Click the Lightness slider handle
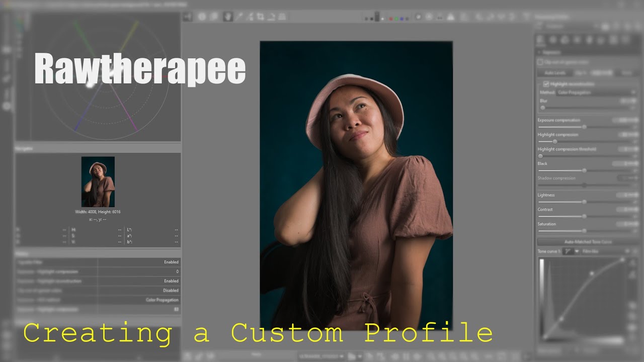 tap(584, 202)
